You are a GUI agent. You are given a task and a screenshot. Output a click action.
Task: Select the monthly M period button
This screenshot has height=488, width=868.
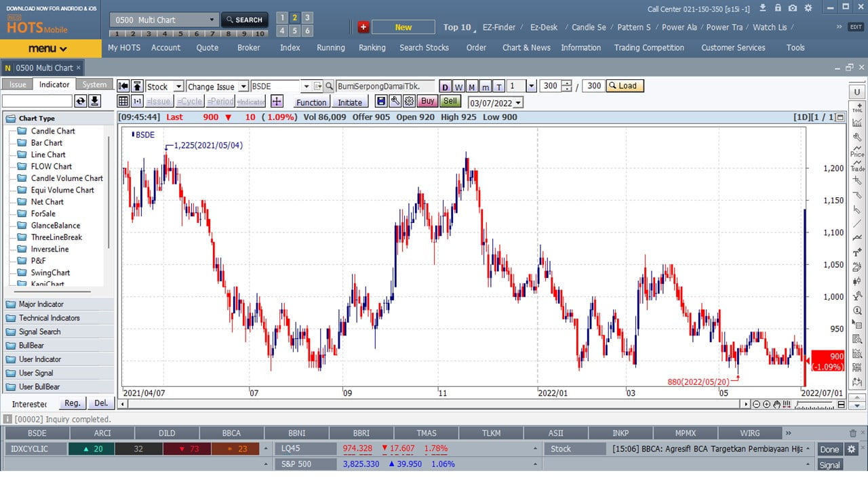pos(472,87)
